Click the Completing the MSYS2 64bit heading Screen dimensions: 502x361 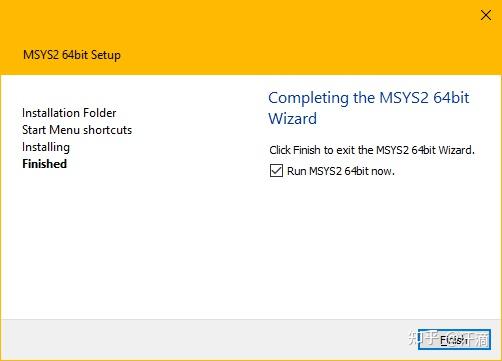tap(369, 98)
